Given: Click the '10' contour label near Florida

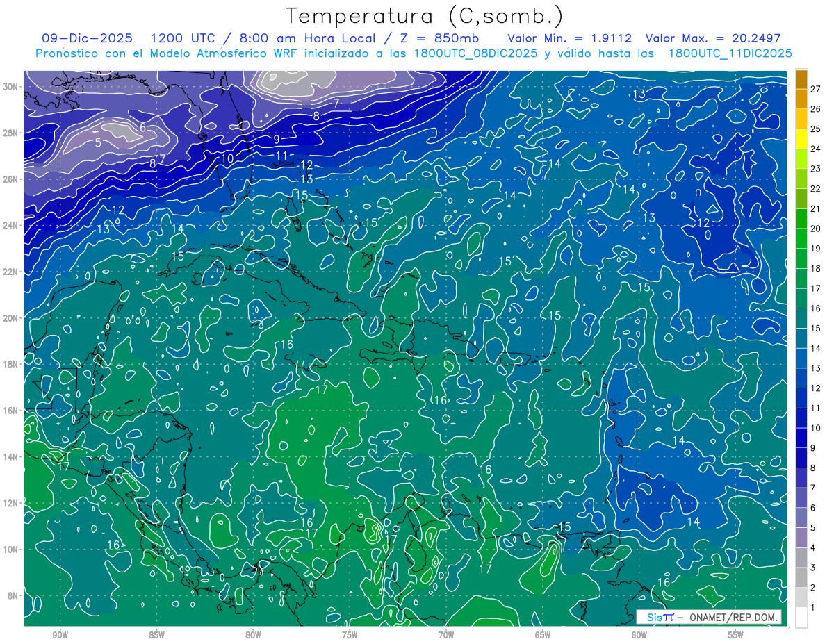Looking at the screenshot, I should point(227,158).
